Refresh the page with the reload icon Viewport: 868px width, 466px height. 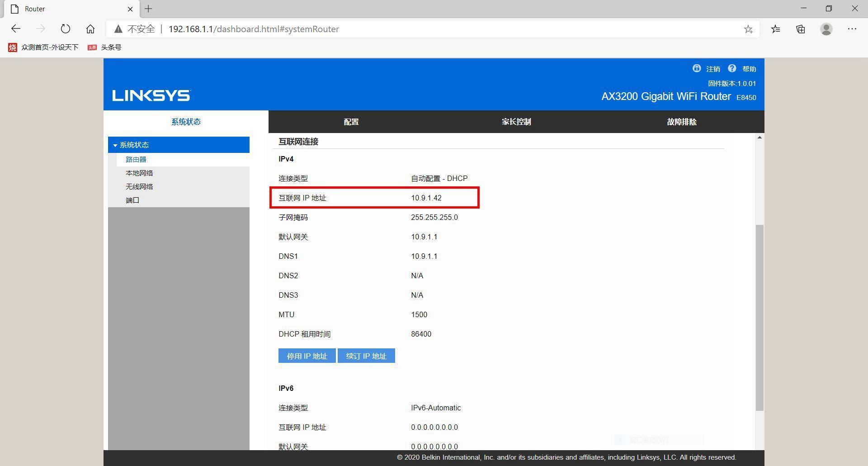click(66, 29)
